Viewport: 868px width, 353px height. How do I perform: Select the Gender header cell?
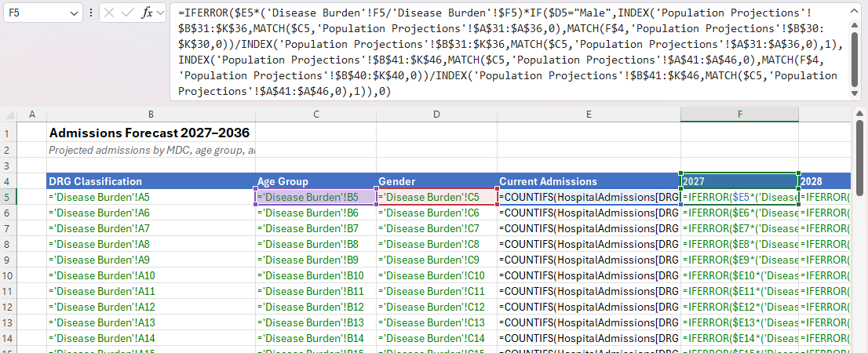click(x=436, y=181)
